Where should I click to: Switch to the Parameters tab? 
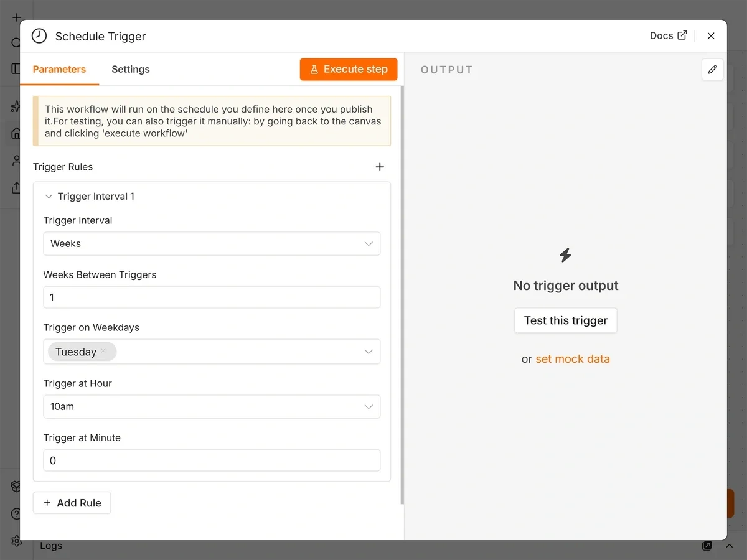[59, 69]
